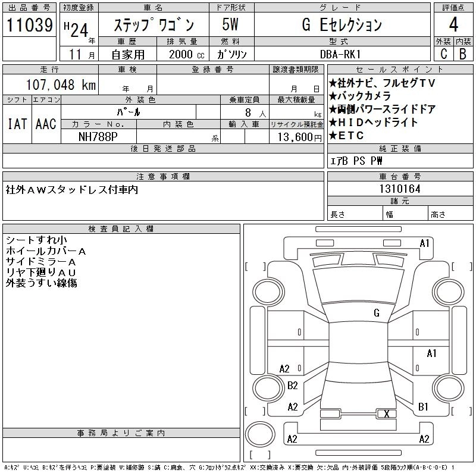The width and height of the screenshot is (476, 476).
Task: Select the 長さ dimension label
Action: 337,214
